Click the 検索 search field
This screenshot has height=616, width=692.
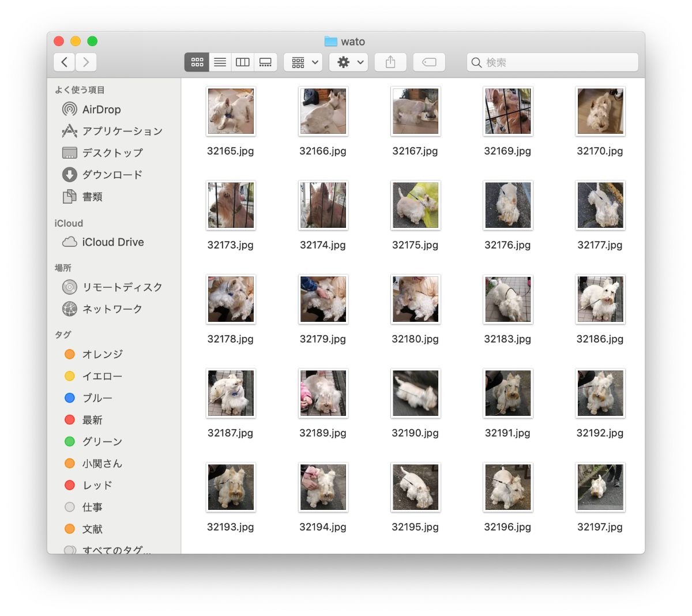pos(552,62)
